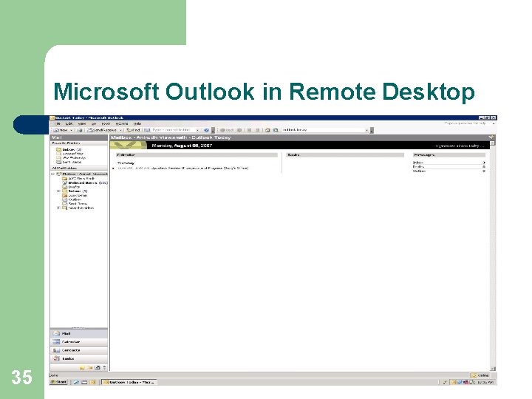532x399 pixels.
Task: Click the Send/Receive button
Action: pyautogui.click(x=102, y=130)
